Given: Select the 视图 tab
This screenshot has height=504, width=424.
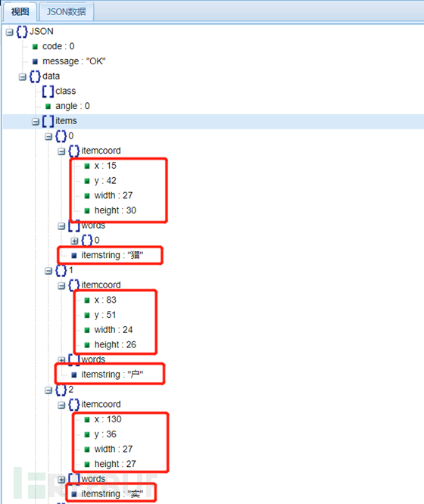Looking at the screenshot, I should 20,12.
